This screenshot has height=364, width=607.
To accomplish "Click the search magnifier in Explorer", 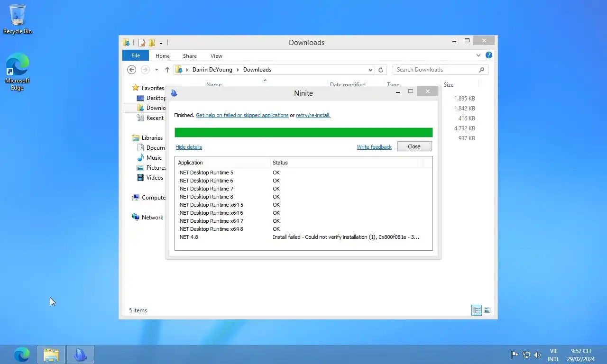I will (481, 70).
